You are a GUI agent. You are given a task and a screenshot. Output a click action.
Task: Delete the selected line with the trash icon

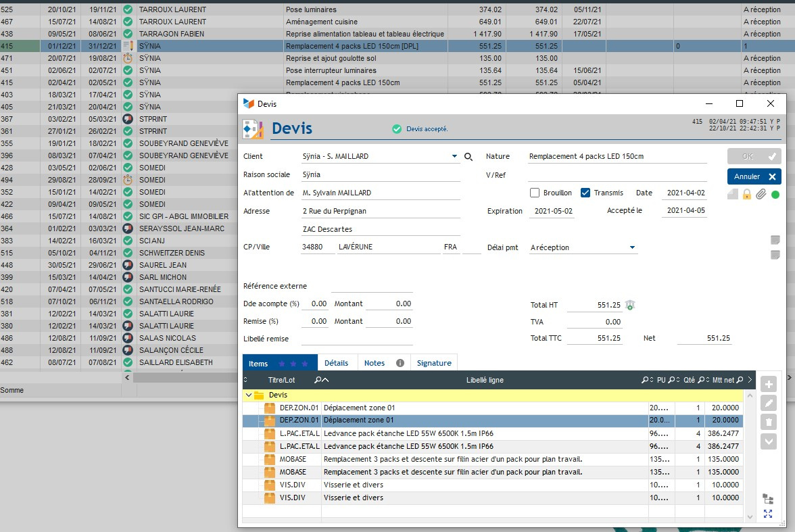pos(769,422)
